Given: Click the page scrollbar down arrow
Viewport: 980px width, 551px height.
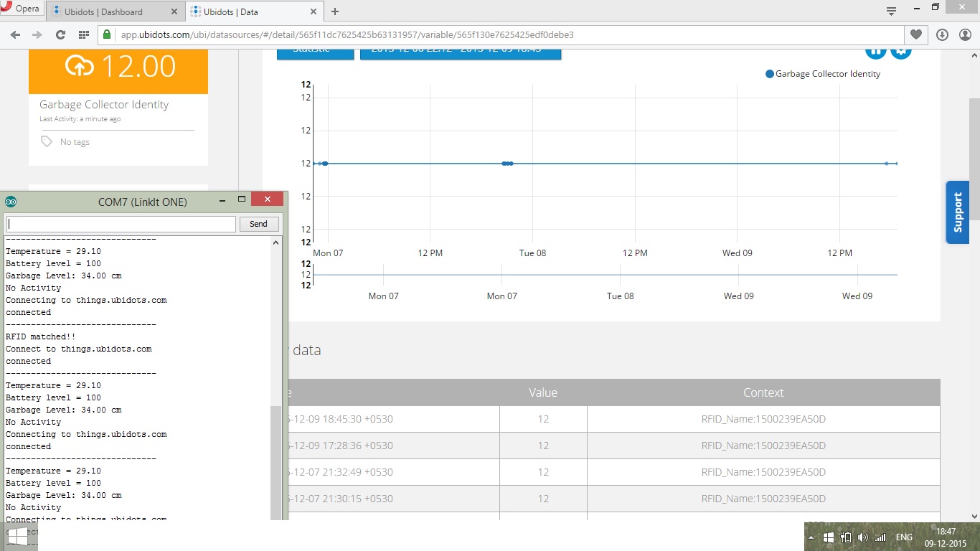Looking at the screenshot, I should tap(974, 516).
